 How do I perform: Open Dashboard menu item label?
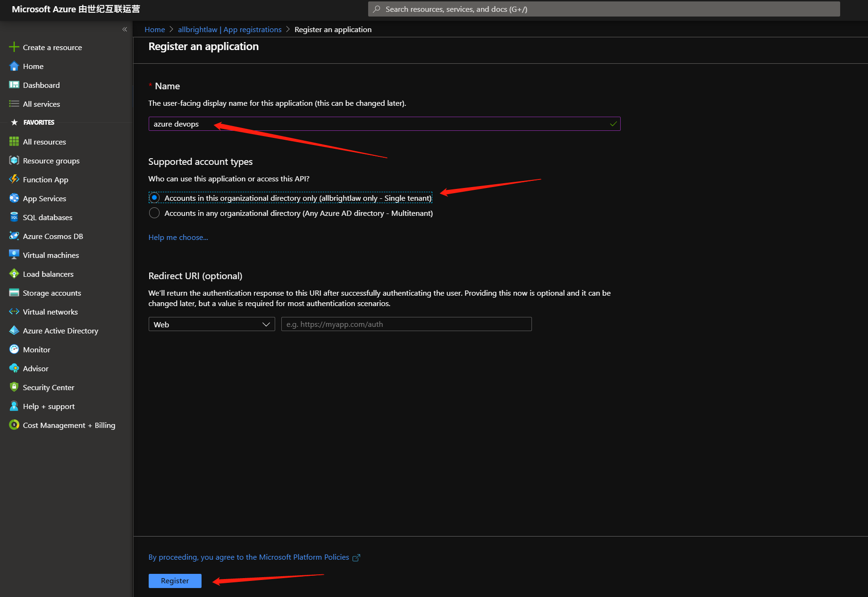point(42,85)
